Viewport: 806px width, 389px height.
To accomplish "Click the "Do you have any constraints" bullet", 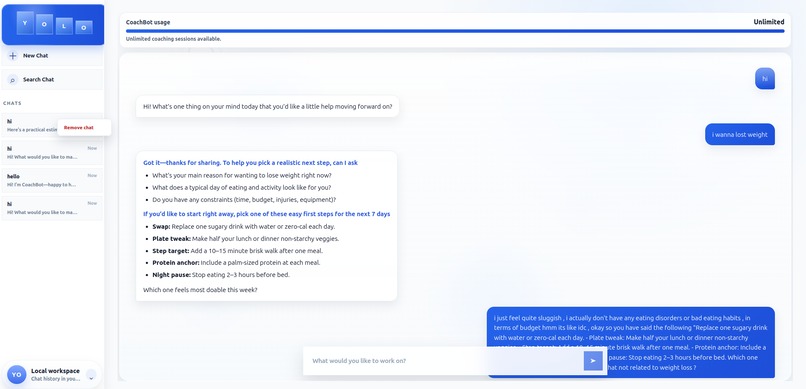I will (244, 199).
